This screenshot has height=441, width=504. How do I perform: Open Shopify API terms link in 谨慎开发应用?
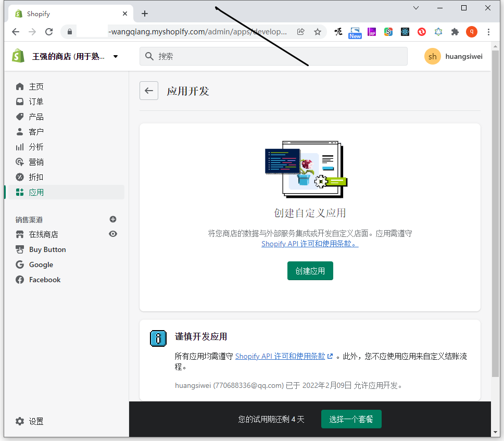pos(280,356)
